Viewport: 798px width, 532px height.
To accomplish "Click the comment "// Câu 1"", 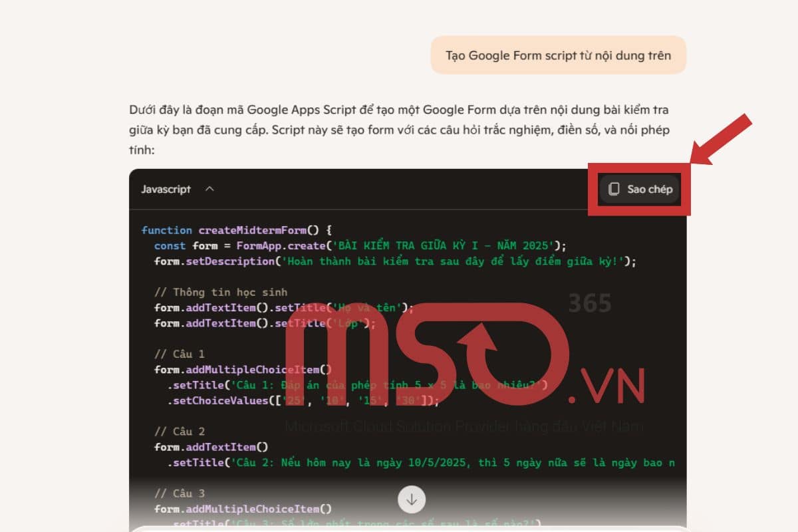I will [180, 354].
